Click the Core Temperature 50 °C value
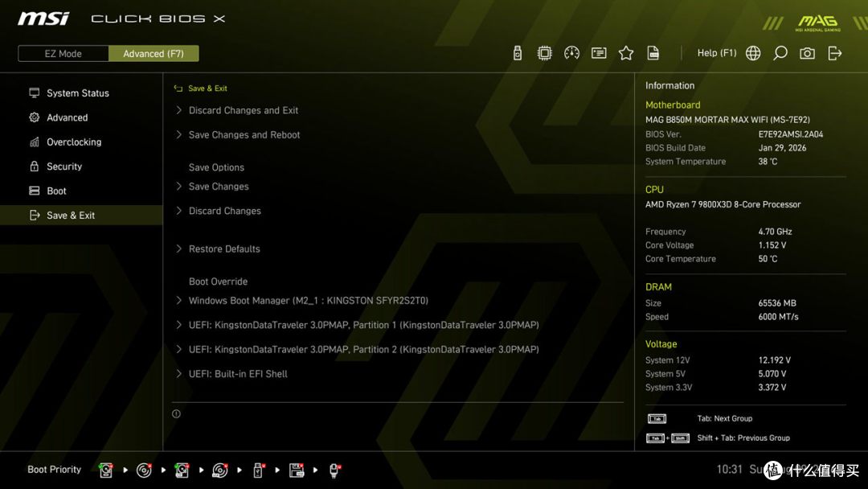 (x=768, y=259)
